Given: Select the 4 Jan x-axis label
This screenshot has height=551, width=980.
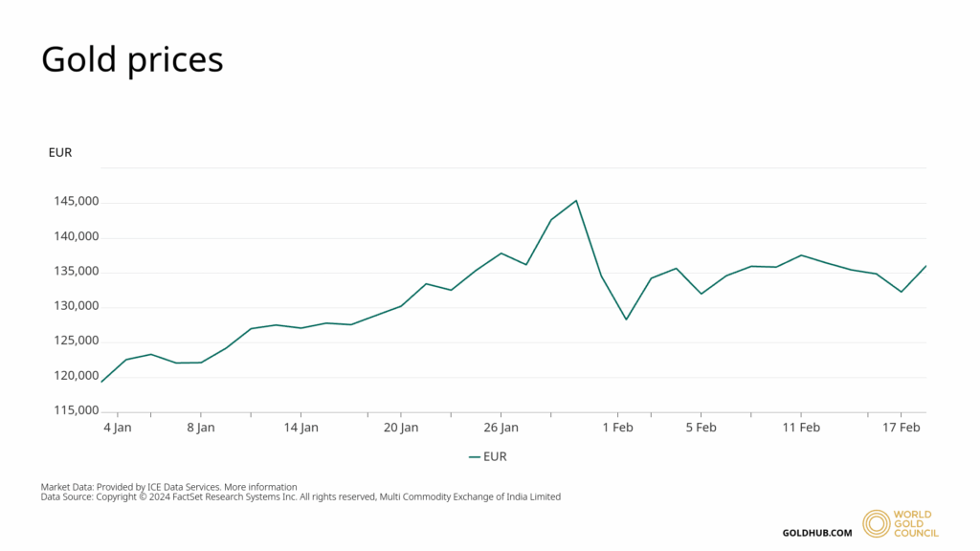Looking at the screenshot, I should (x=118, y=428).
